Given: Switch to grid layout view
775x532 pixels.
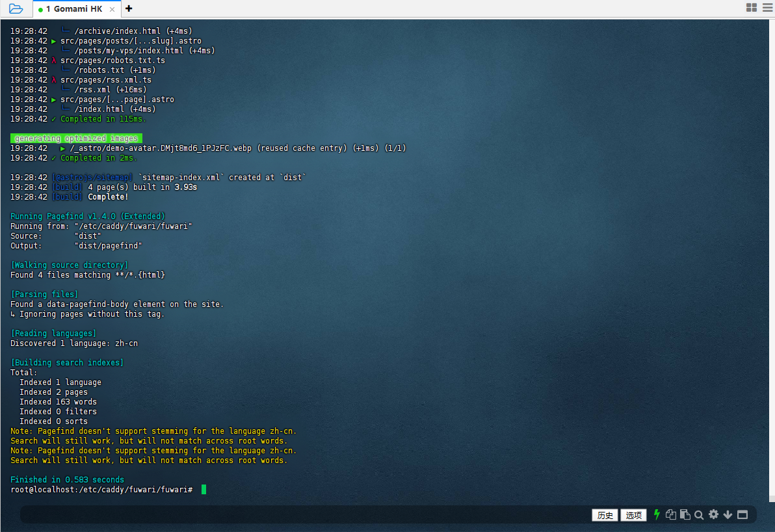Looking at the screenshot, I should coord(751,8).
